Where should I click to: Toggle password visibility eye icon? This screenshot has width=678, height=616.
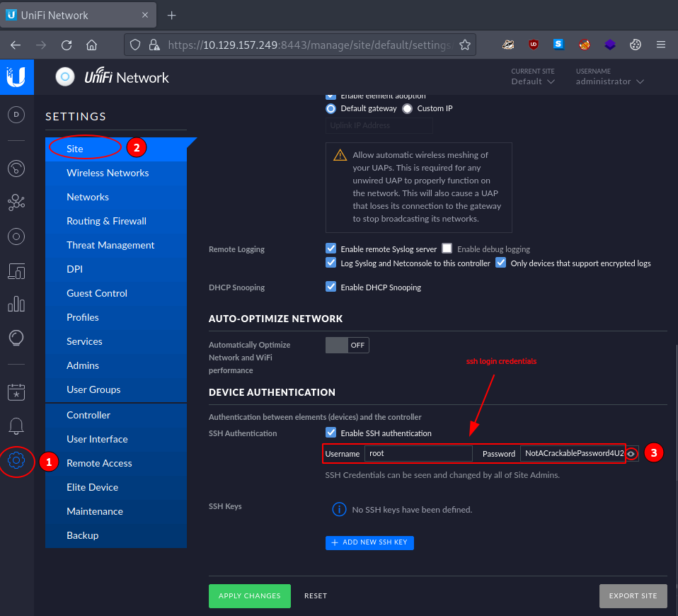(631, 454)
